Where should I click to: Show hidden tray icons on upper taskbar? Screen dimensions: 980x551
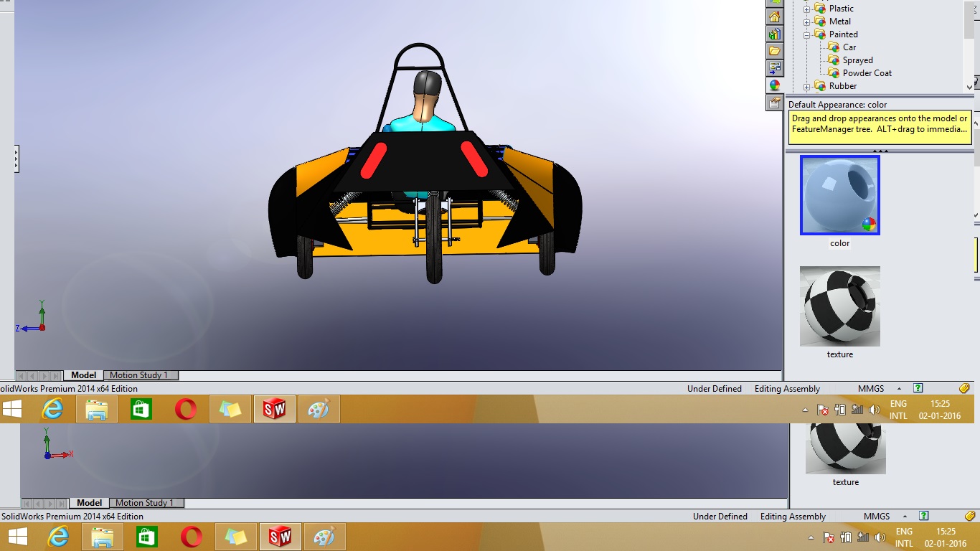(x=806, y=410)
